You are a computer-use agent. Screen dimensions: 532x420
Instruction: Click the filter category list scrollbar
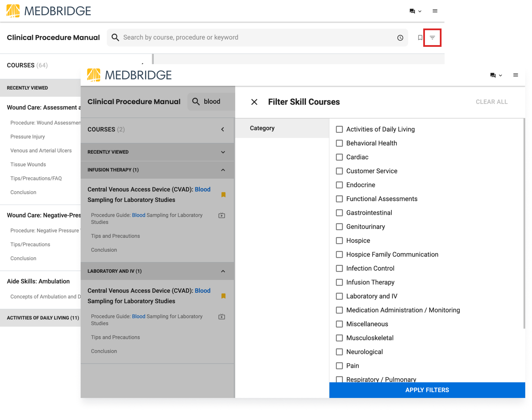tap(524, 223)
